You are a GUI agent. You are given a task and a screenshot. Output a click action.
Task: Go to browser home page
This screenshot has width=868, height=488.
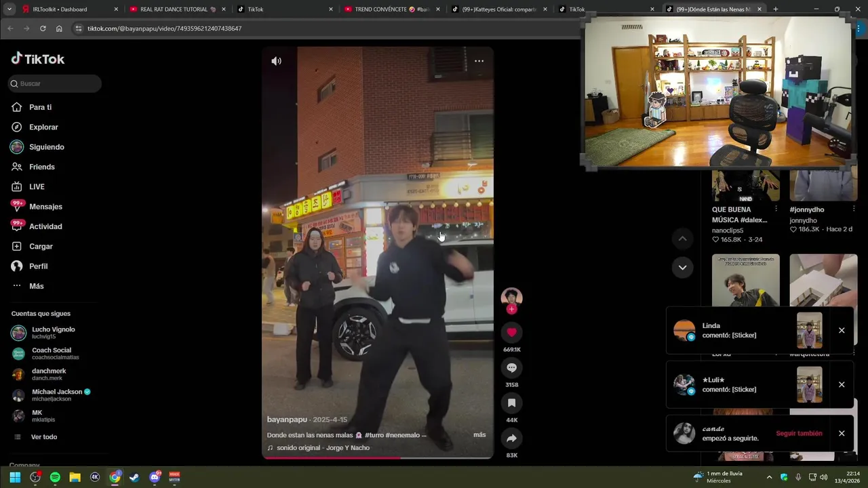pyautogui.click(x=59, y=28)
